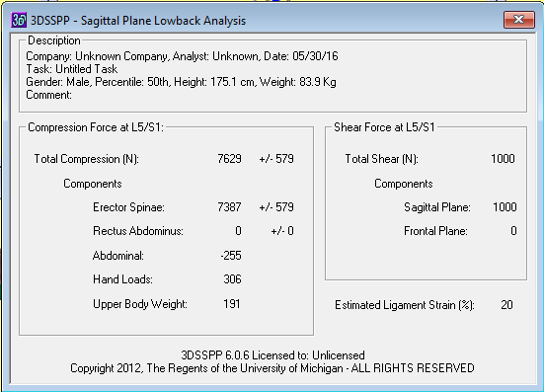Click the Shear Force at L5/S1 group title
Screen dimensions: 544x392
pos(384,127)
